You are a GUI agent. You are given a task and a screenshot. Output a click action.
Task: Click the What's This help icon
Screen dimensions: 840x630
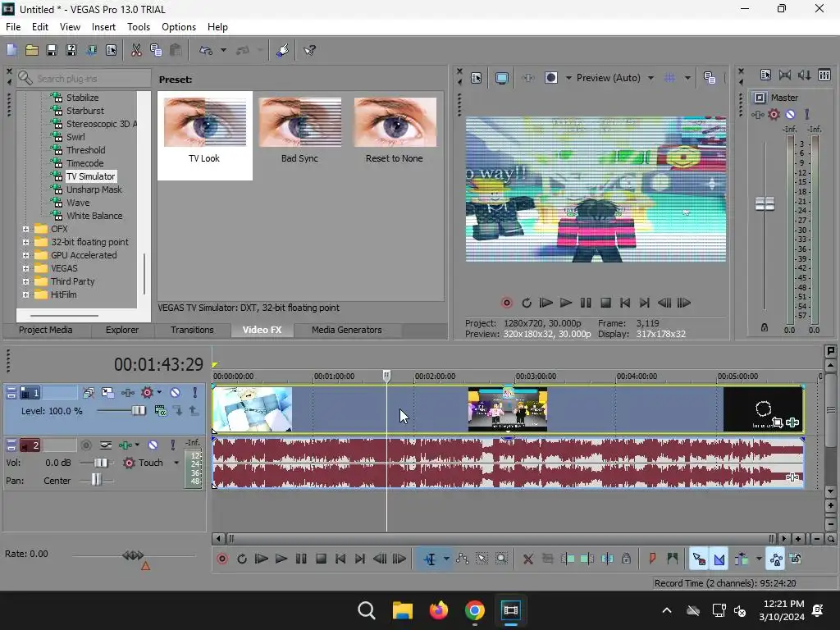(x=309, y=50)
